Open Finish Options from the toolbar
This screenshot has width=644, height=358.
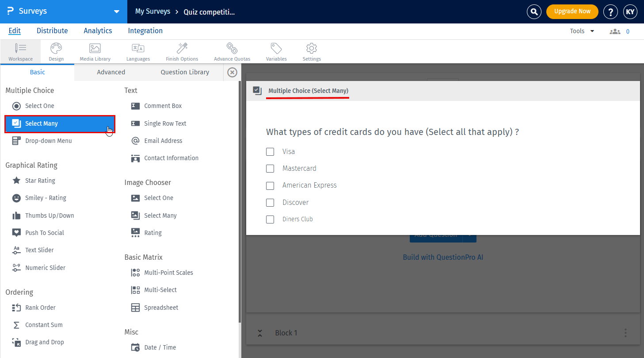182,51
